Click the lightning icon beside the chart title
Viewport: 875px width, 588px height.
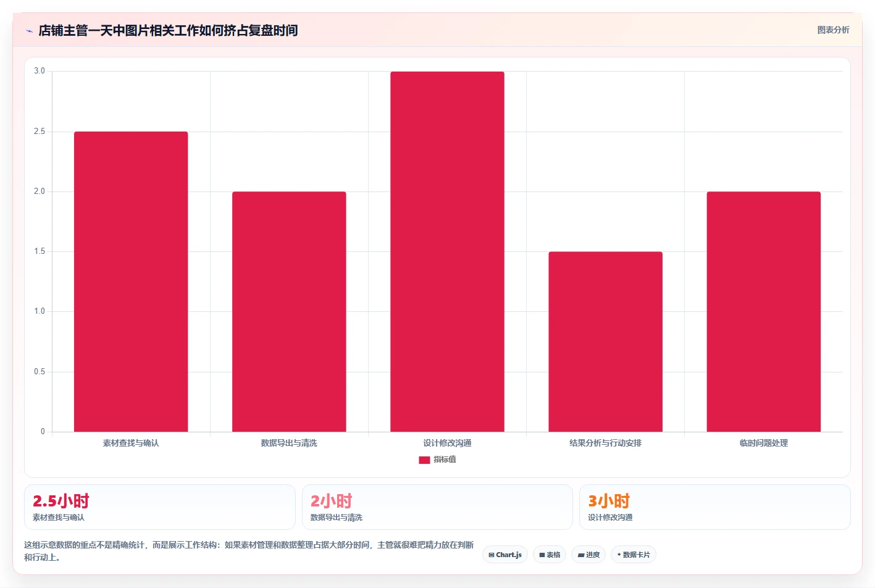29,31
